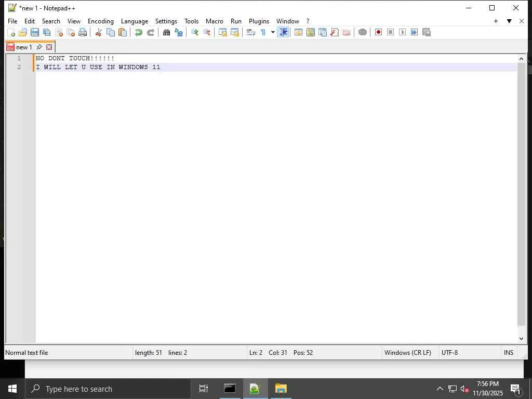This screenshot has width=532, height=399.
Task: Open the Settings menu
Action: tap(166, 21)
